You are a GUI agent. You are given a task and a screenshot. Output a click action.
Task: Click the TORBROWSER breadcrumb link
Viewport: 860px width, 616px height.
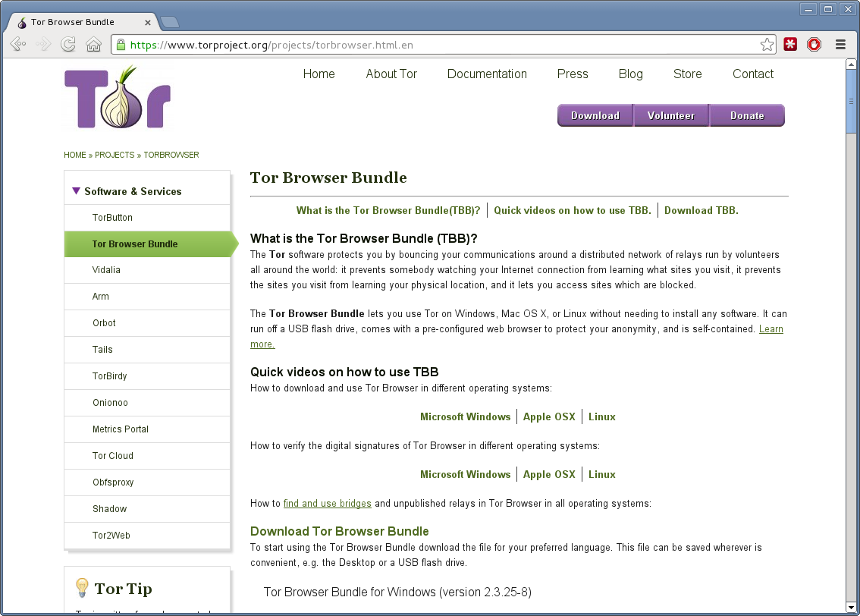171,156
